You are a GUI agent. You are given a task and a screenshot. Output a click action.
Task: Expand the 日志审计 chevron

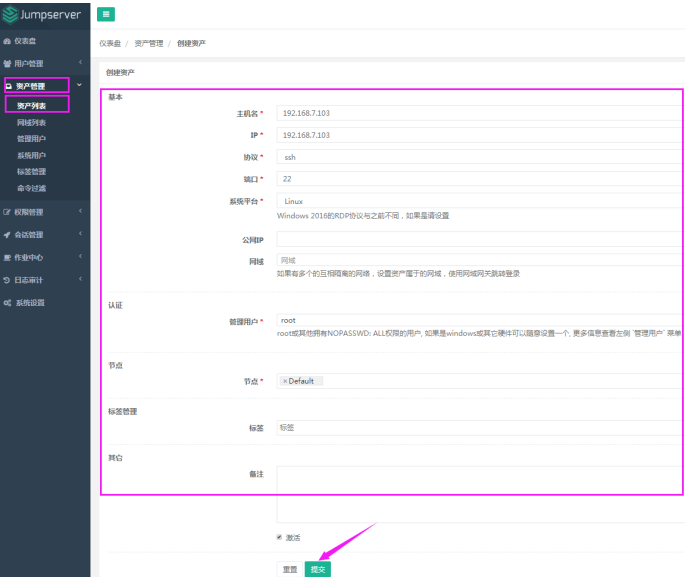coord(80,279)
